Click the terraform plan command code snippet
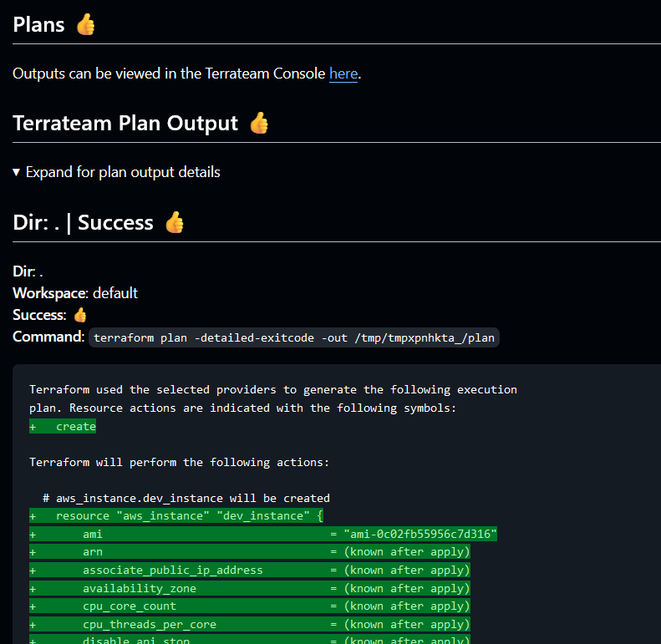Screen dimensions: 661x644 pyautogui.click(x=294, y=337)
